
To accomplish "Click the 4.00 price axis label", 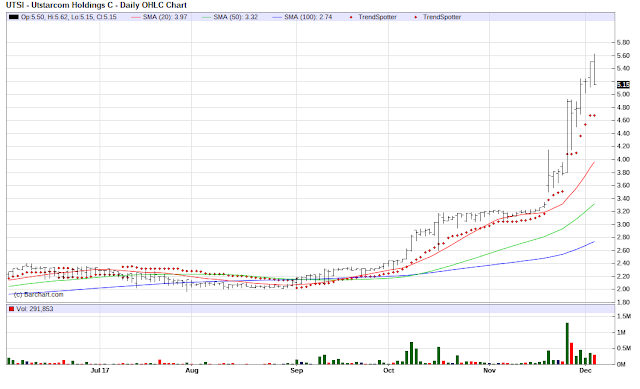I will 623,159.
